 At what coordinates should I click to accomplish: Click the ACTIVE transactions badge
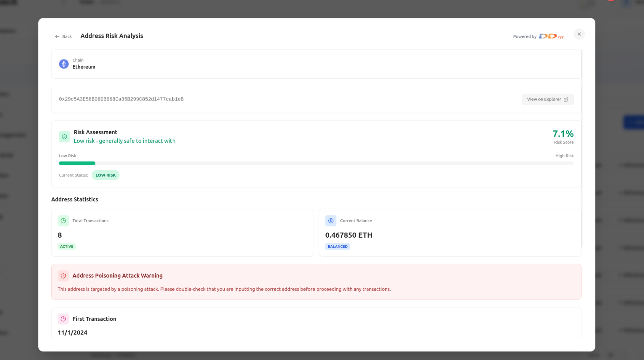(67, 246)
